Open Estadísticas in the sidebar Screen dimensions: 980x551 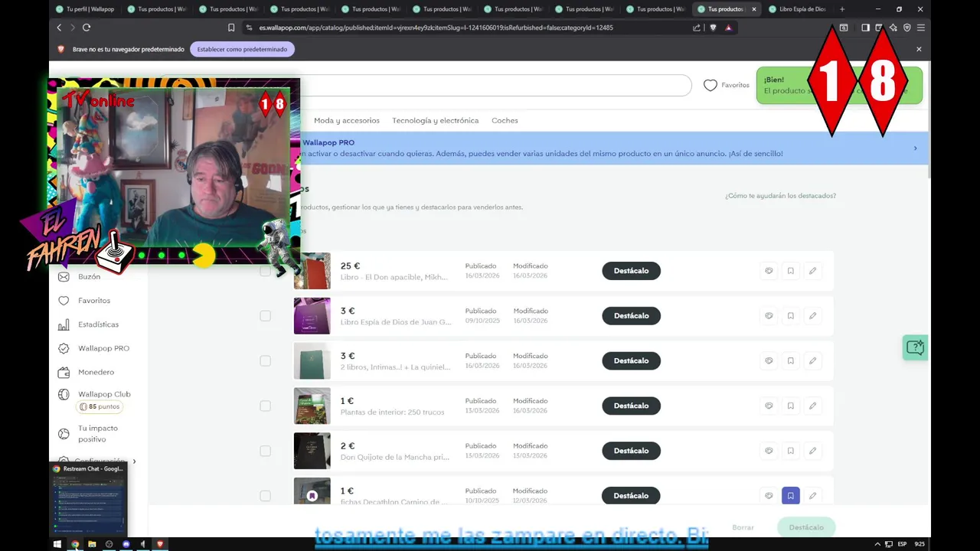point(88,324)
